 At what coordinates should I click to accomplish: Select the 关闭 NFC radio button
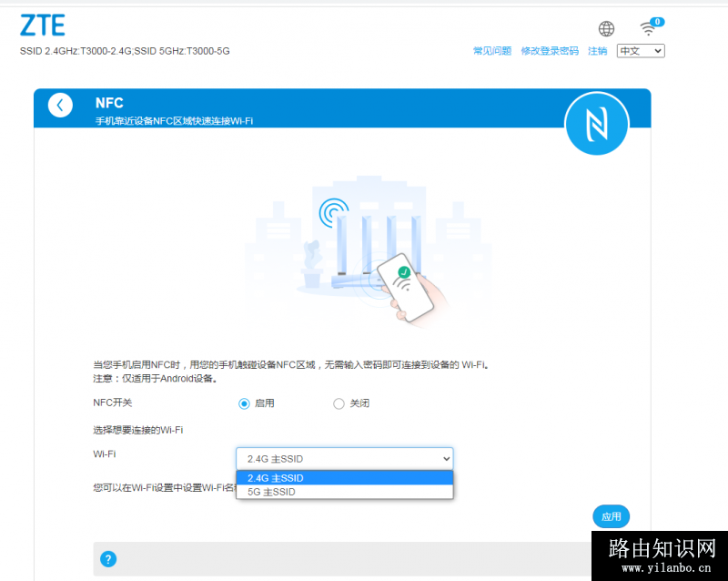coord(339,403)
